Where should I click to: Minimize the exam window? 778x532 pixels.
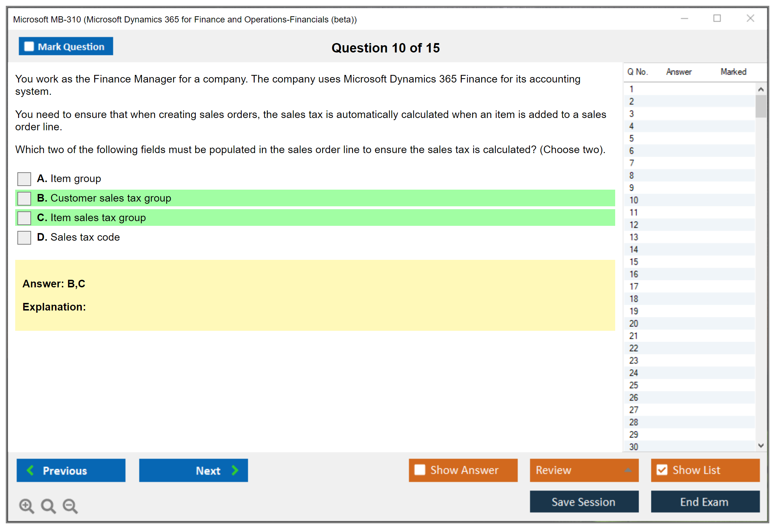pos(684,18)
